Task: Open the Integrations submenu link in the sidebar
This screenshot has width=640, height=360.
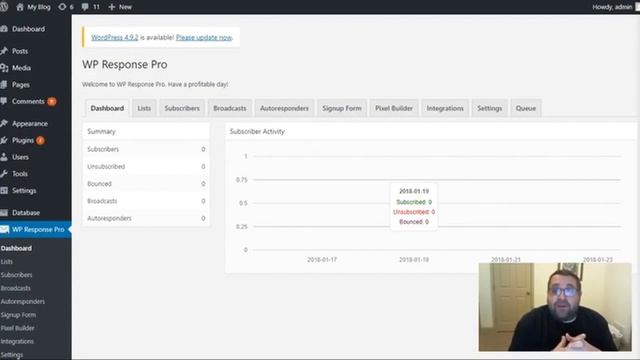Action: coord(17,341)
